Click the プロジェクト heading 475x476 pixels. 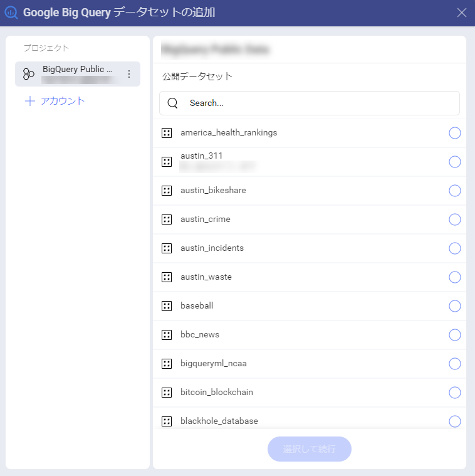click(46, 48)
